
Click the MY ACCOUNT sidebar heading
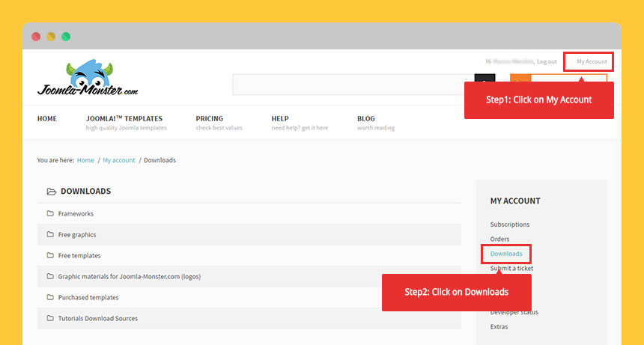click(515, 201)
